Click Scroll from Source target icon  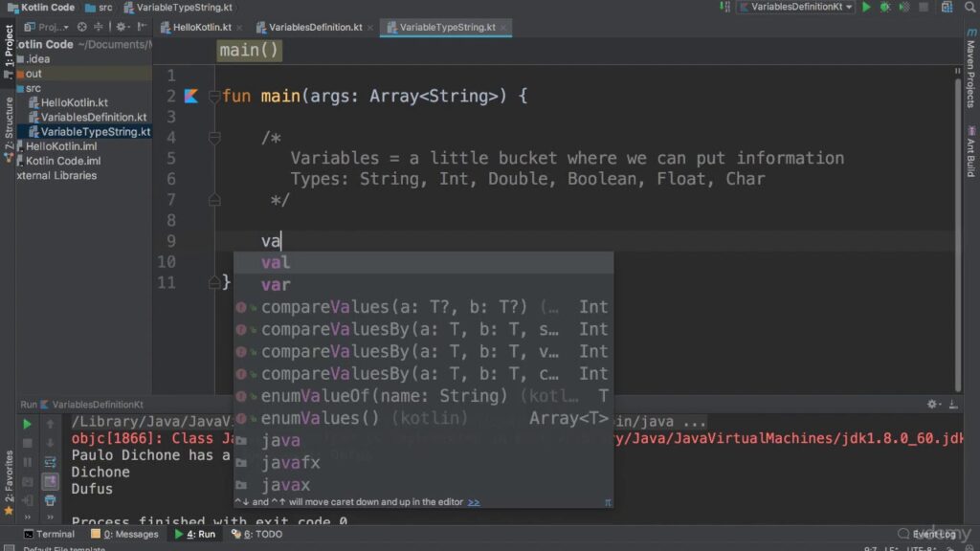(82, 27)
